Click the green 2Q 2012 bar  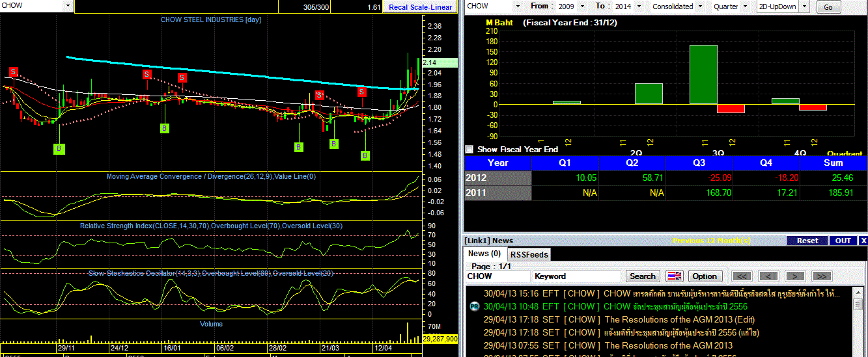point(649,94)
